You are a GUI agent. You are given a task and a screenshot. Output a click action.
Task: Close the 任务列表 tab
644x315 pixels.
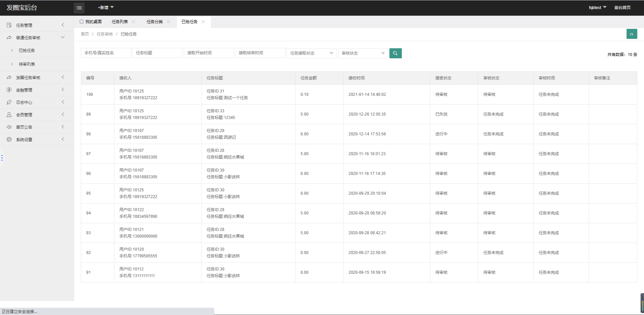(x=133, y=22)
